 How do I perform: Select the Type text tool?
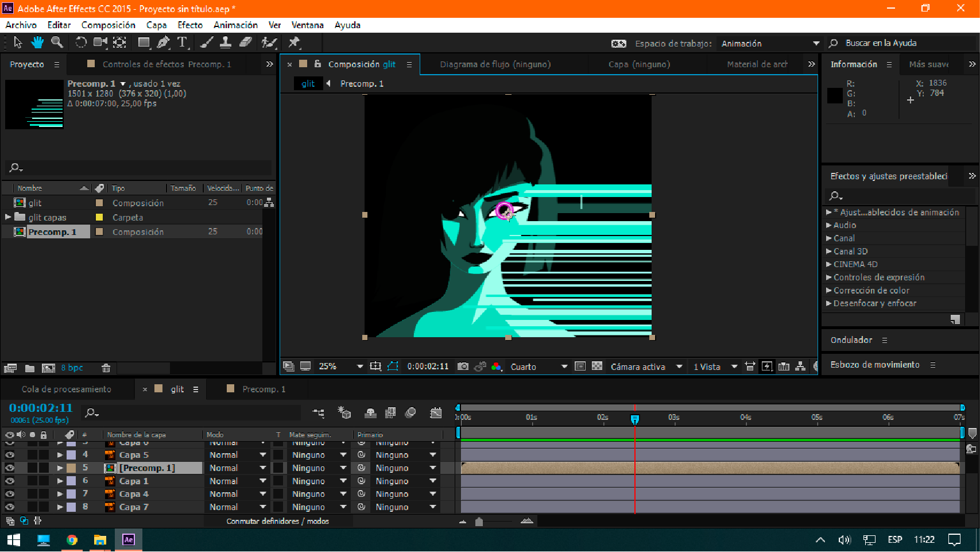pos(183,42)
